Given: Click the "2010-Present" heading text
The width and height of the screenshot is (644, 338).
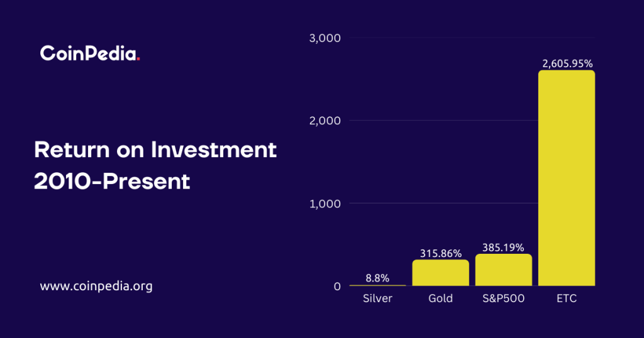Looking at the screenshot, I should pyautogui.click(x=112, y=181).
